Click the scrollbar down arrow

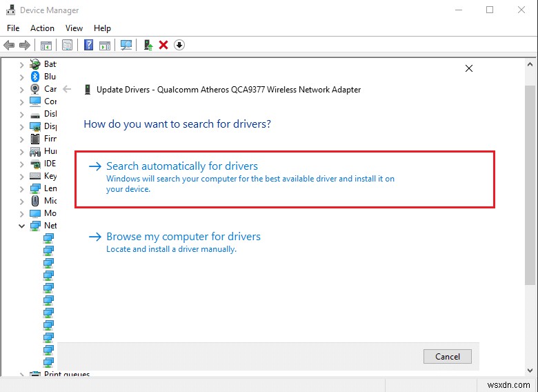pos(530,371)
